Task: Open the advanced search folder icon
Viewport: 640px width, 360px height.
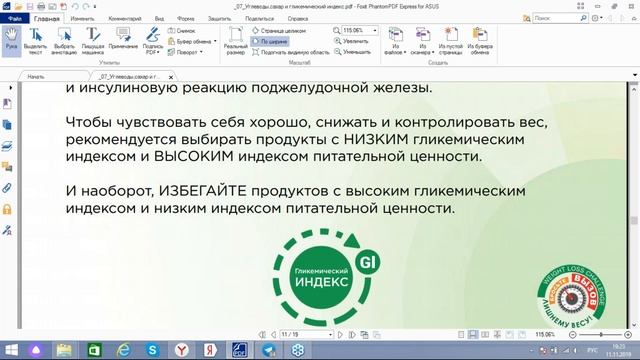Action: click(527, 18)
